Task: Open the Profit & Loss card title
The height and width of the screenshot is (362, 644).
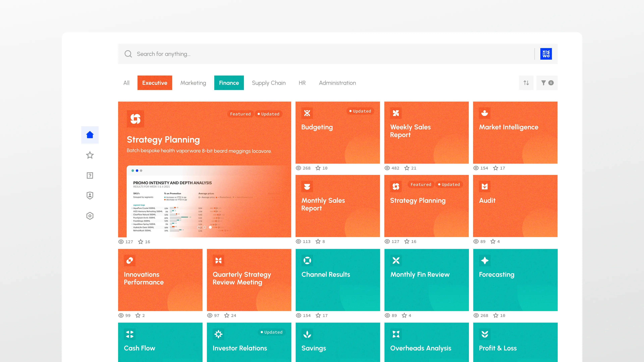Action: click(x=498, y=348)
